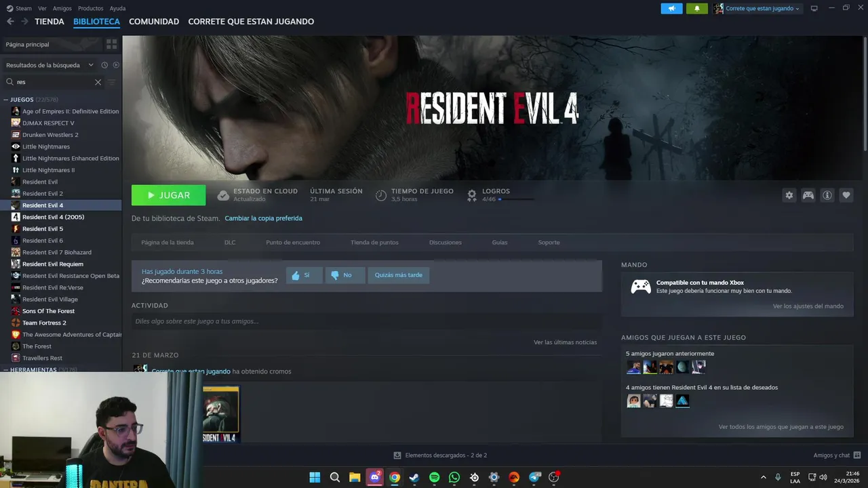Screen dimensions: 868x488
Task: Click the cloud status icon
Action: (x=223, y=195)
